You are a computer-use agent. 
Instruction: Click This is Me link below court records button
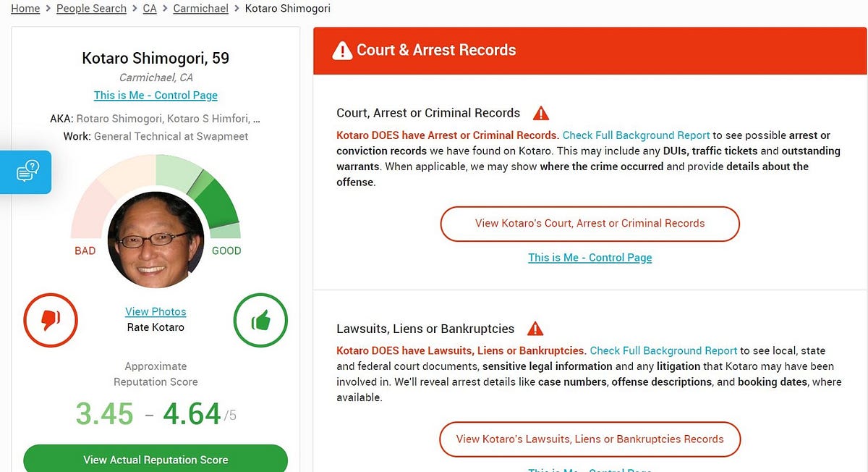tap(590, 257)
